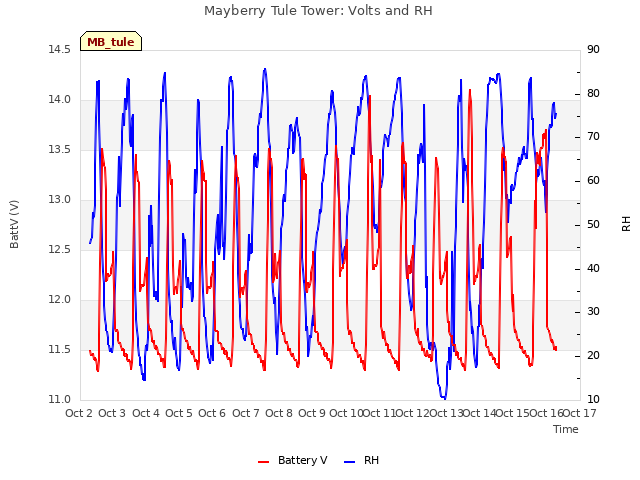Viewport: 640px width, 480px height.
Task: Click the 12.5 left axis tick label
Action: (x=60, y=250)
